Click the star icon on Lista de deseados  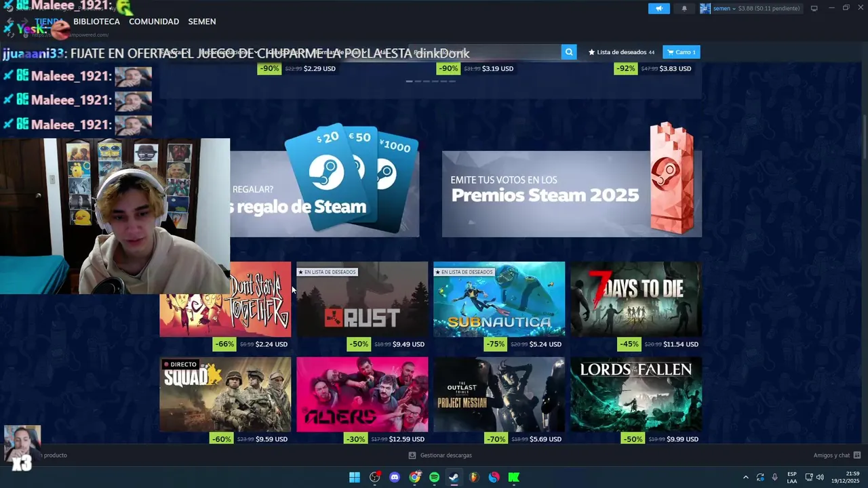click(x=591, y=52)
